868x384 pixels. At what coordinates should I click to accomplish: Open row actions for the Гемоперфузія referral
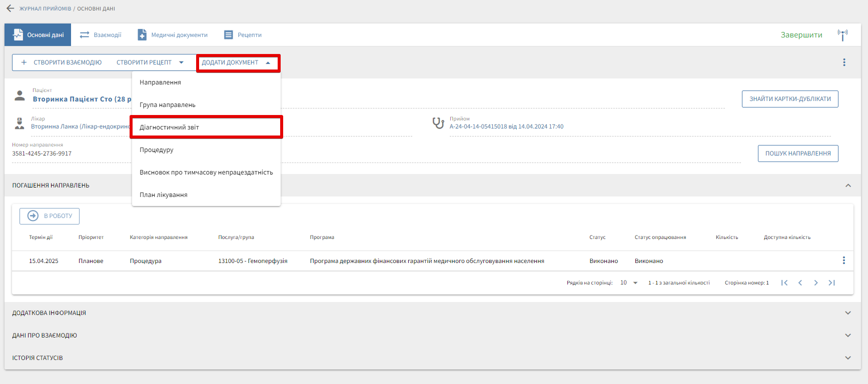843,260
